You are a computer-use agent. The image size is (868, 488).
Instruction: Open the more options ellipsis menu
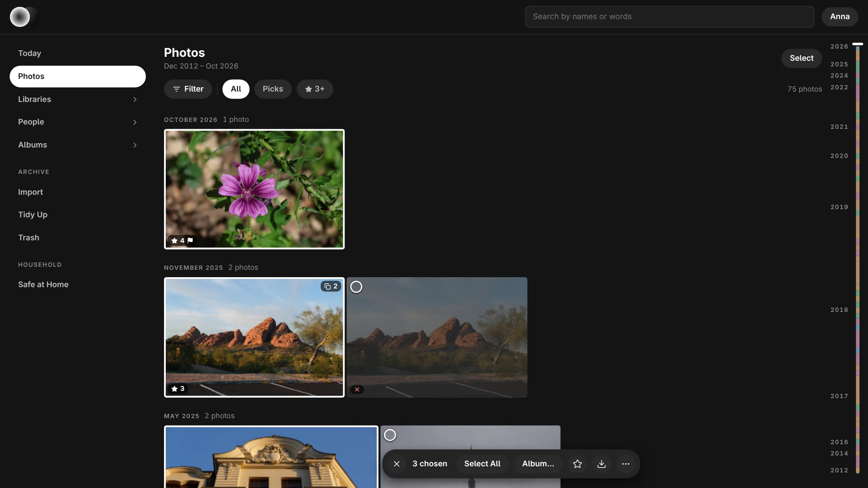(x=625, y=464)
